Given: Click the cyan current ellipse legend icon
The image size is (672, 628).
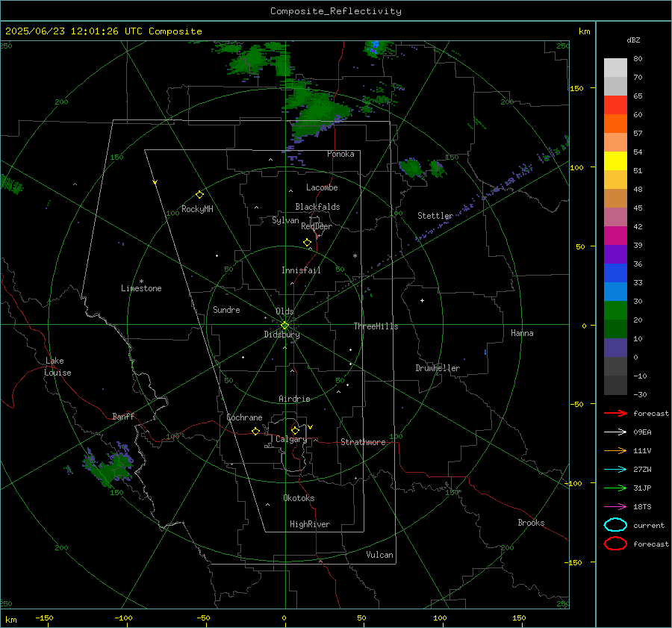Looking at the screenshot, I should point(615,525).
